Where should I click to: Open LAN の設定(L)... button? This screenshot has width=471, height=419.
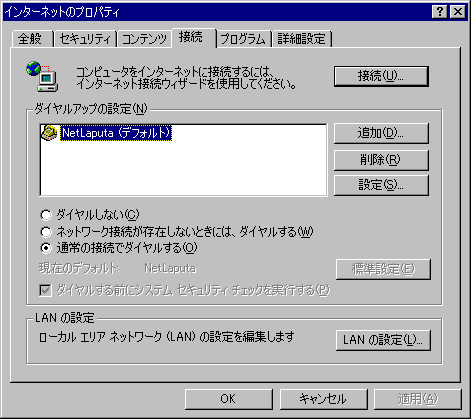click(x=383, y=340)
